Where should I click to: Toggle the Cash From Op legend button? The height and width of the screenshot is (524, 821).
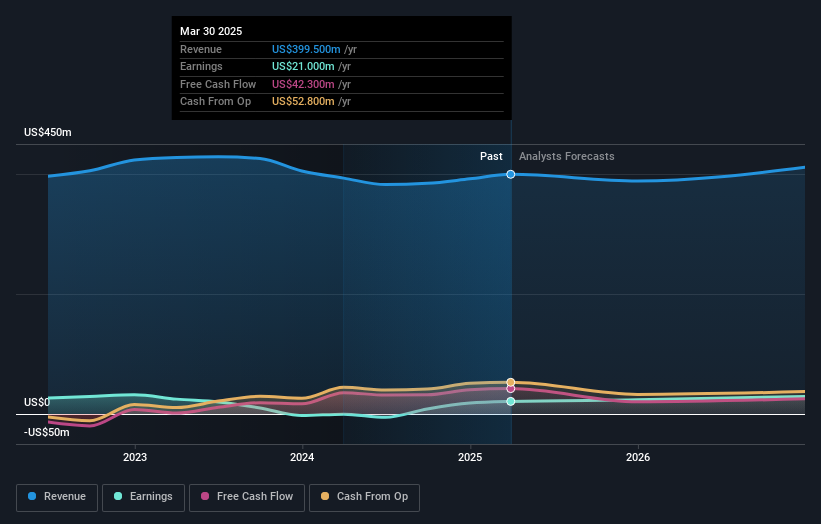click(x=364, y=497)
